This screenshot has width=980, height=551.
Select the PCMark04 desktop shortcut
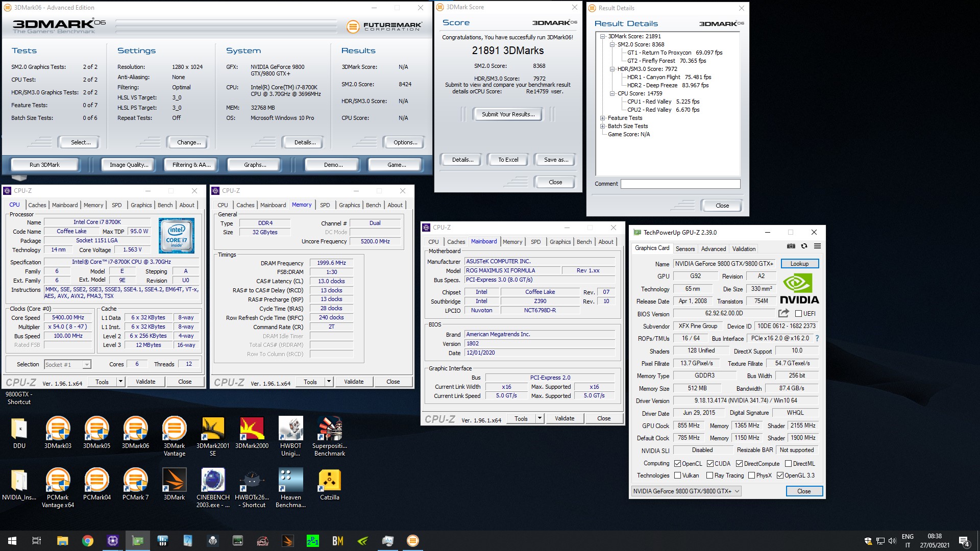[96, 484]
